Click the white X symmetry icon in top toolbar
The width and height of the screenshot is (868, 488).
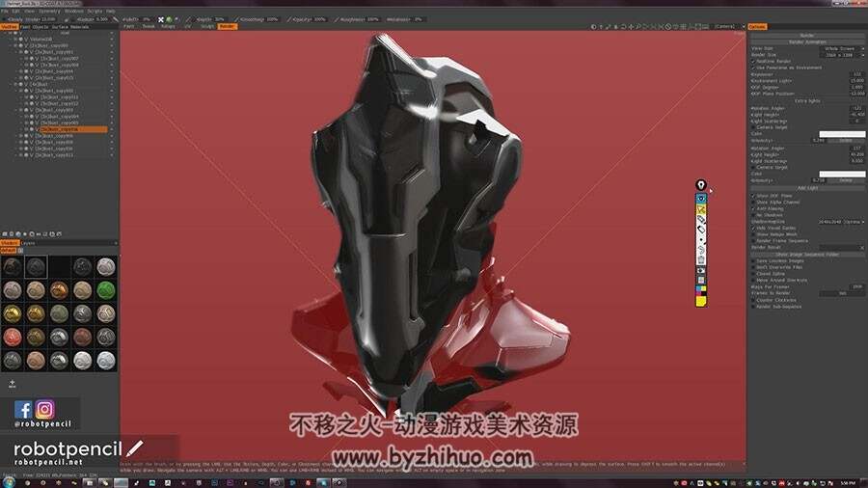[x=161, y=19]
